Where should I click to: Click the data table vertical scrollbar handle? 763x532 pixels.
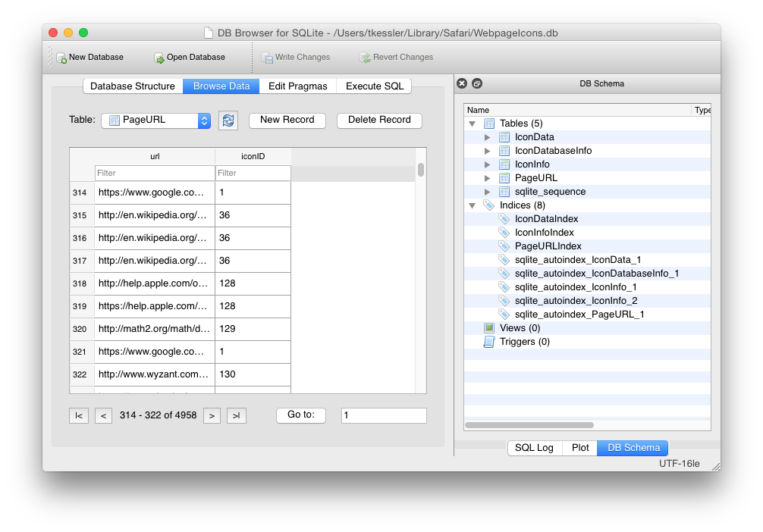421,170
